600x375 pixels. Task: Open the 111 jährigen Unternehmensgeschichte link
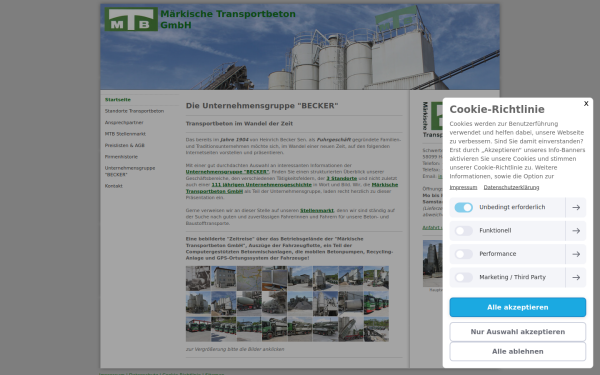tap(261, 185)
